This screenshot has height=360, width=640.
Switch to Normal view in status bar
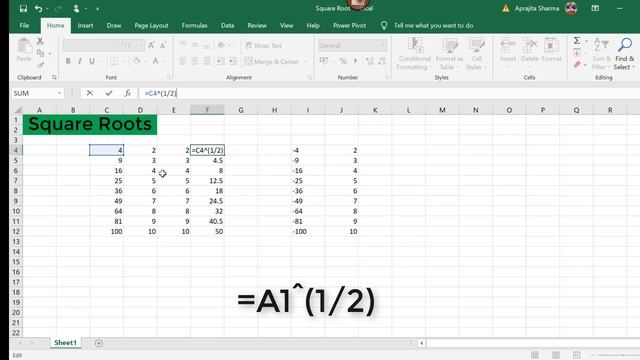[535, 355]
